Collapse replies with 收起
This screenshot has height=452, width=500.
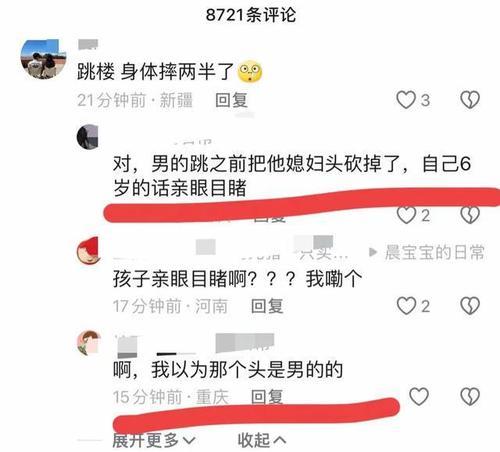(262, 440)
